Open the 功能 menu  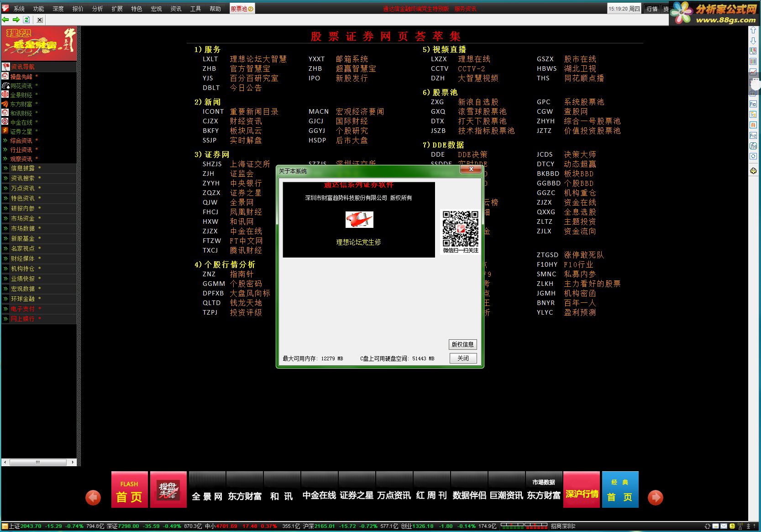[x=39, y=9]
